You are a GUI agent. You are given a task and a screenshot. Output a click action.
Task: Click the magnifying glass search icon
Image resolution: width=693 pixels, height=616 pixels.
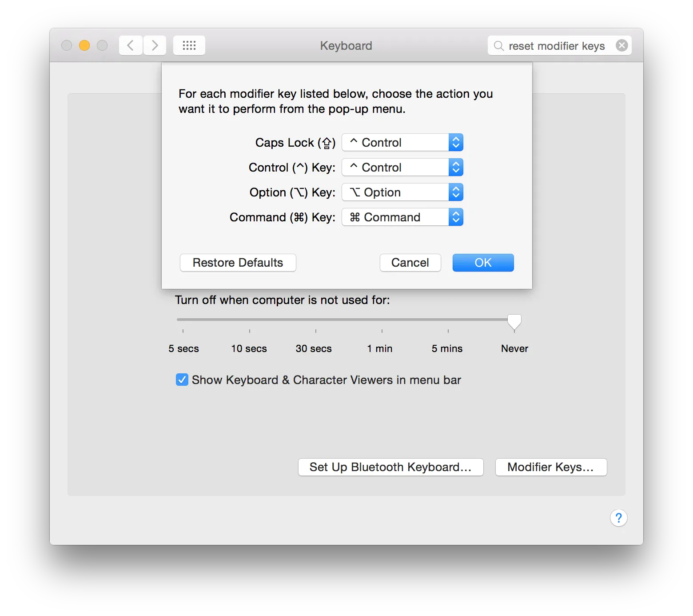pos(498,46)
